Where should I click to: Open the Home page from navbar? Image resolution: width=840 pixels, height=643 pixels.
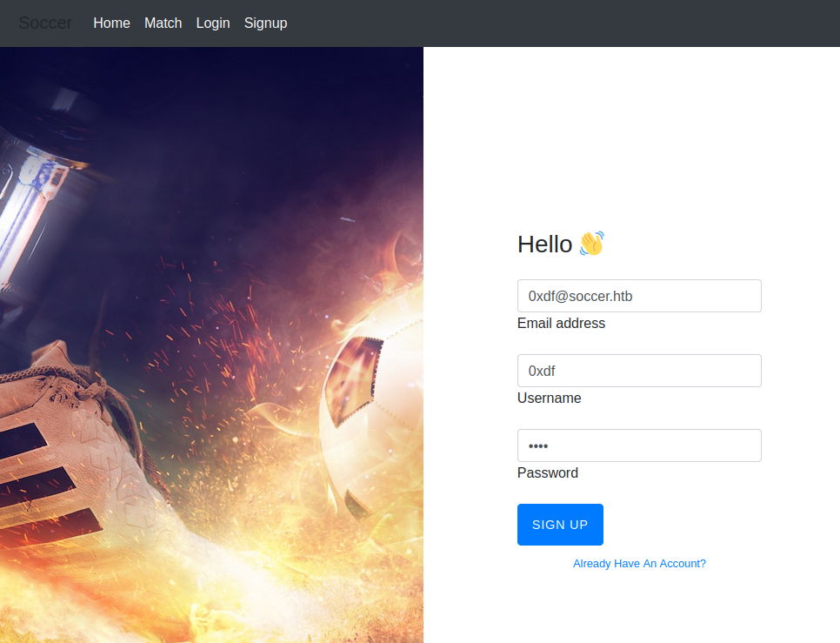pyautogui.click(x=111, y=23)
